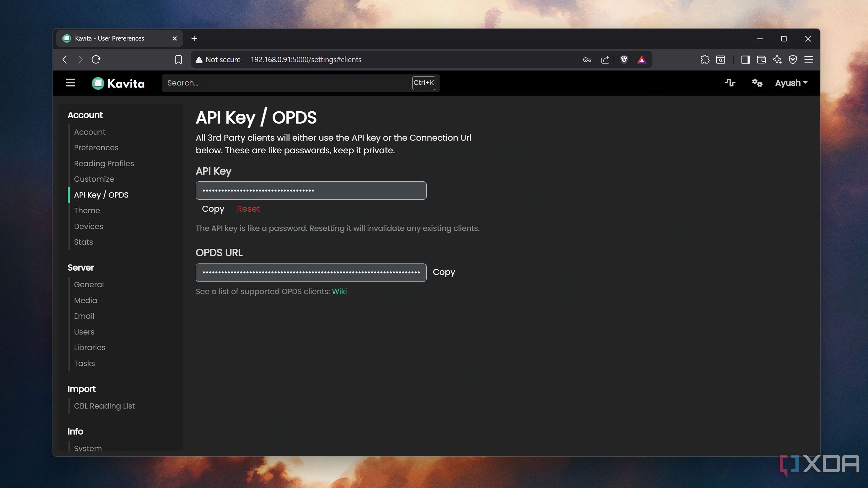Open Server Users settings
Screen dimensions: 868x488
pos(84,332)
